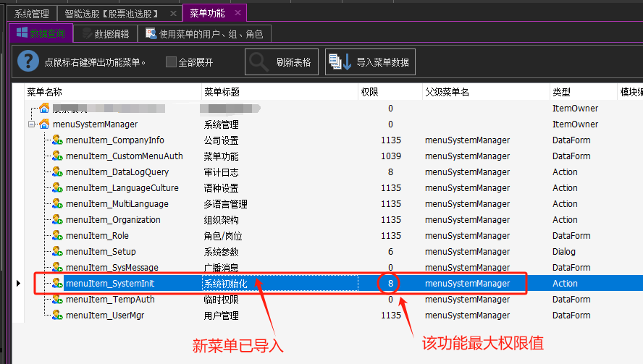Screen dimensions: 643x364
Task: Select the menuItem_Role tree item
Action: [97, 236]
